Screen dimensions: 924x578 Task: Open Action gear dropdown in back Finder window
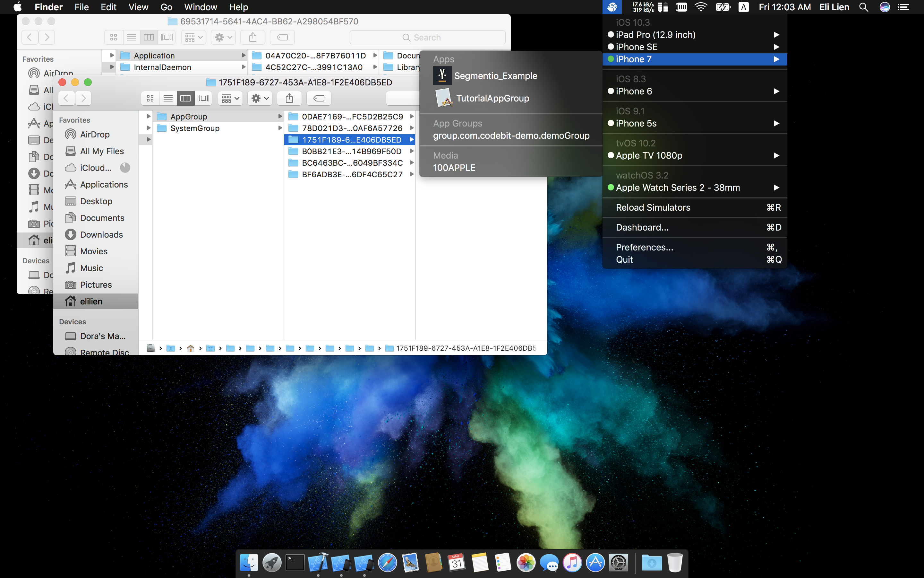point(223,37)
